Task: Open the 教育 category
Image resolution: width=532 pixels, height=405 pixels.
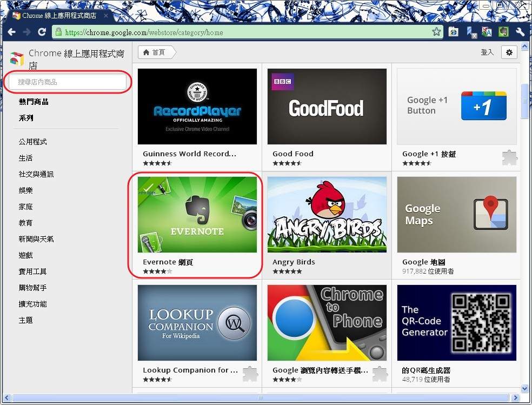Action: (25, 223)
